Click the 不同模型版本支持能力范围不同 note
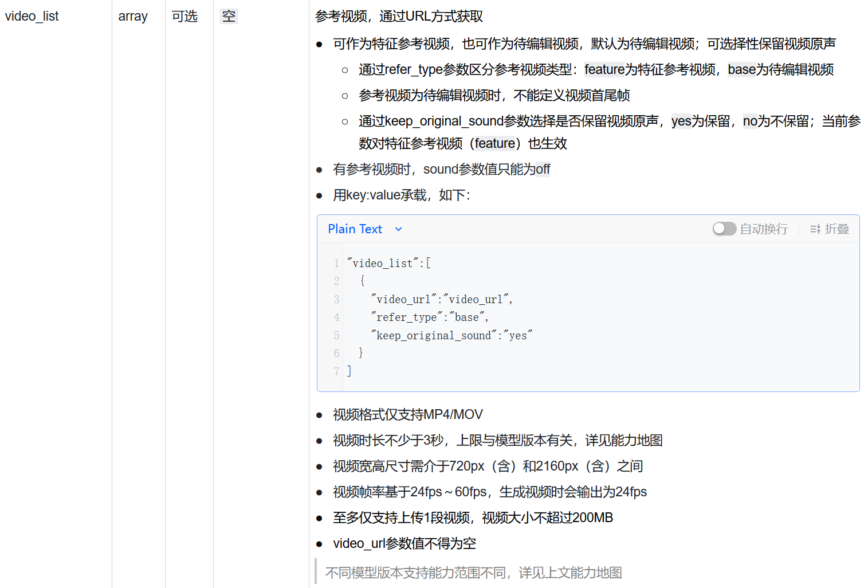Screen dimensions: 868x588 click(x=473, y=573)
